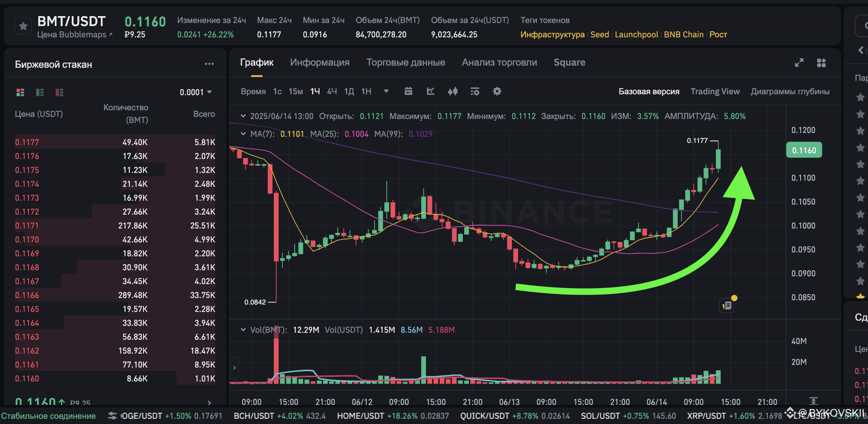
Task: Open the order book more options (...) menu
Action: (209, 63)
